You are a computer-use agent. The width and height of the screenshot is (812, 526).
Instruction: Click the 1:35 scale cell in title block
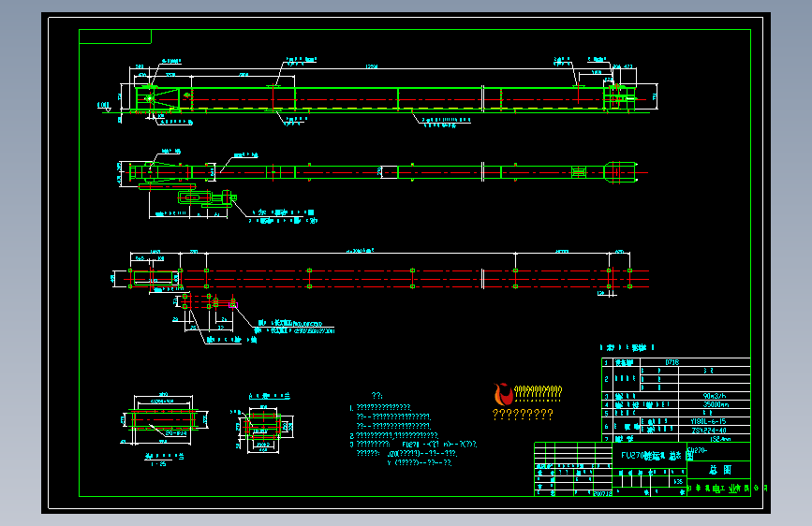point(678,481)
